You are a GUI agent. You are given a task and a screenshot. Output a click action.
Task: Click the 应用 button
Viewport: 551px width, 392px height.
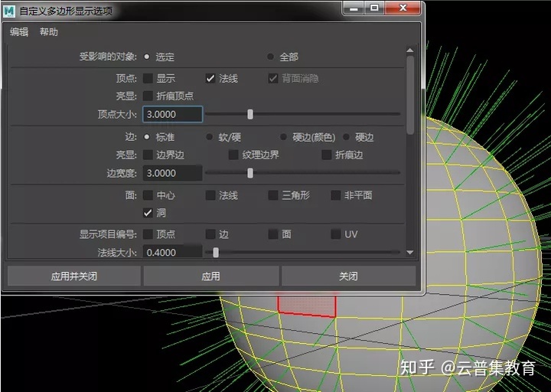click(211, 276)
